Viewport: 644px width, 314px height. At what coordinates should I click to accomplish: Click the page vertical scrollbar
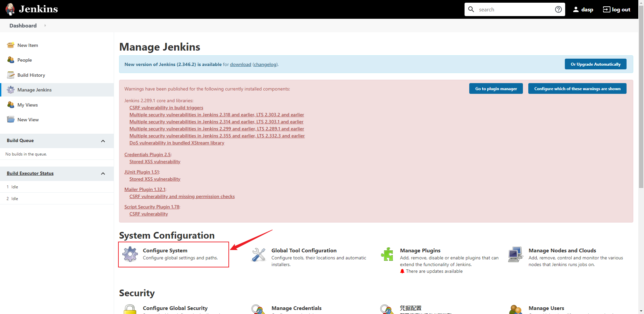tap(641, 97)
